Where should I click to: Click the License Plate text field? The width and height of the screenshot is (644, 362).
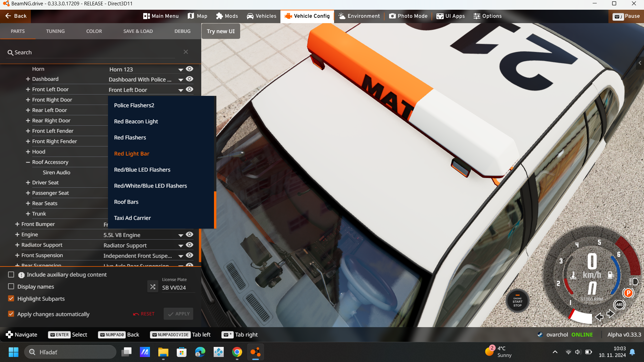coord(178,288)
